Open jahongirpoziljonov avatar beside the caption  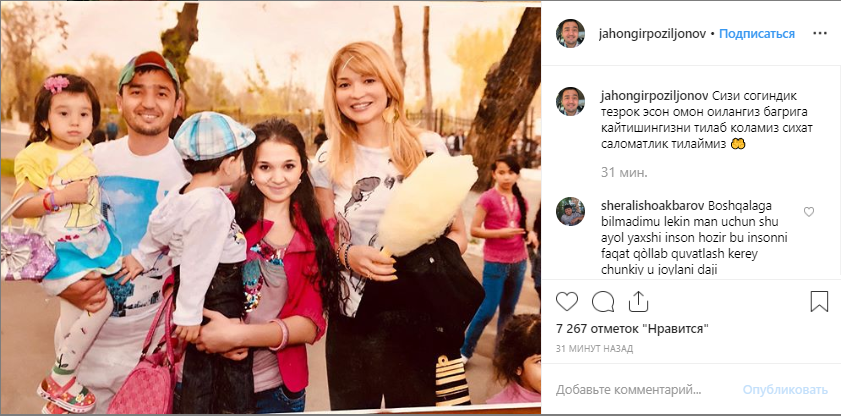click(x=570, y=101)
